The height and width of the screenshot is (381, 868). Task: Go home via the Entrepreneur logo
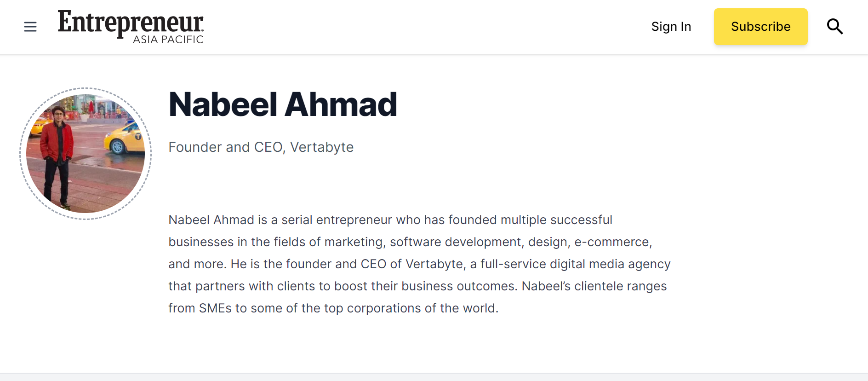131,23
